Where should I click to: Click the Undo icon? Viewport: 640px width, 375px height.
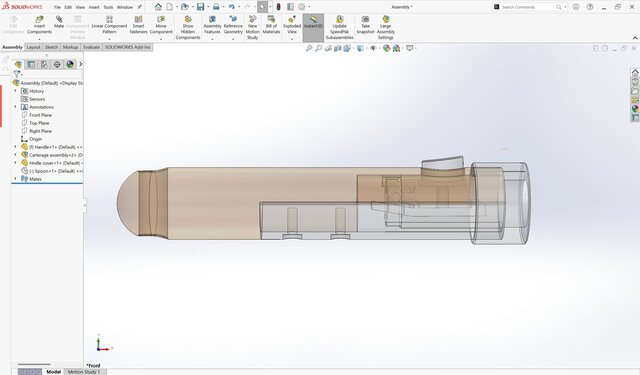(x=232, y=7)
